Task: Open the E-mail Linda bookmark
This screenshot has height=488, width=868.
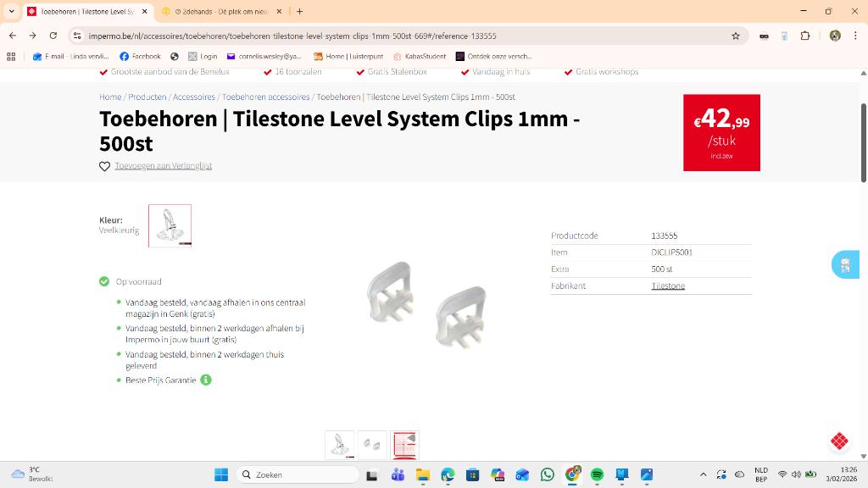Action: pos(70,57)
